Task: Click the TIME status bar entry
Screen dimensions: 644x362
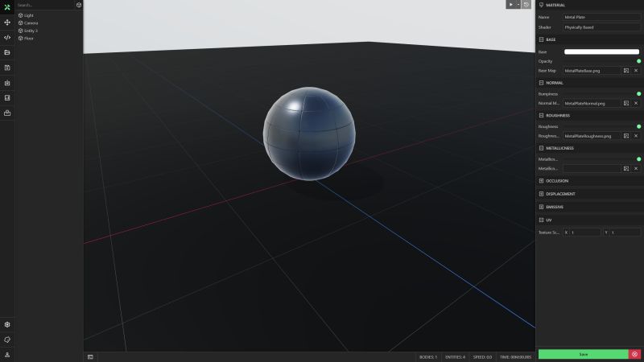Action: click(515, 357)
